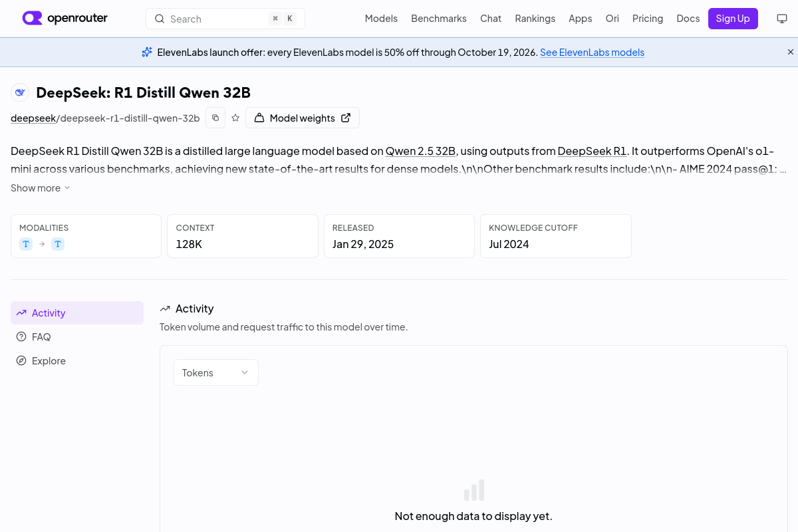Click the Sign Up button
The width and height of the screenshot is (798, 532).
[x=733, y=19]
